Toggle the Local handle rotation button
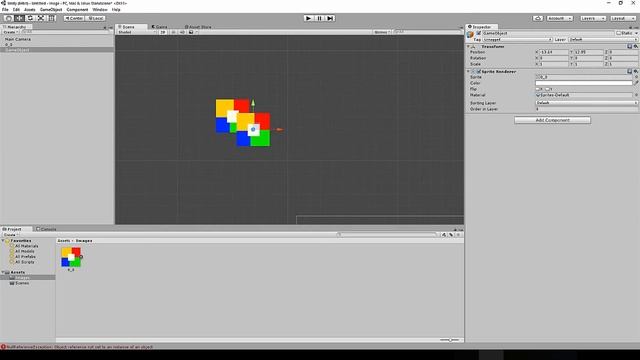The image size is (640, 360). click(x=96, y=18)
